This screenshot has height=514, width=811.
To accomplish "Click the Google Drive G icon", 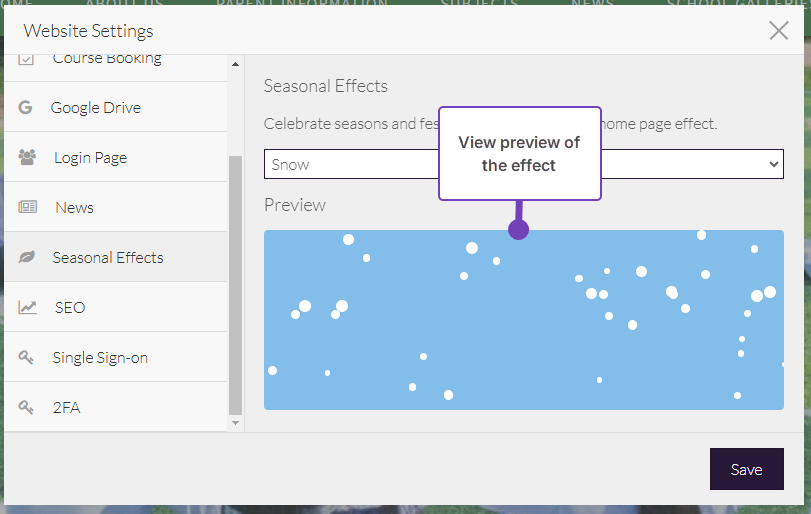I will coord(26,107).
